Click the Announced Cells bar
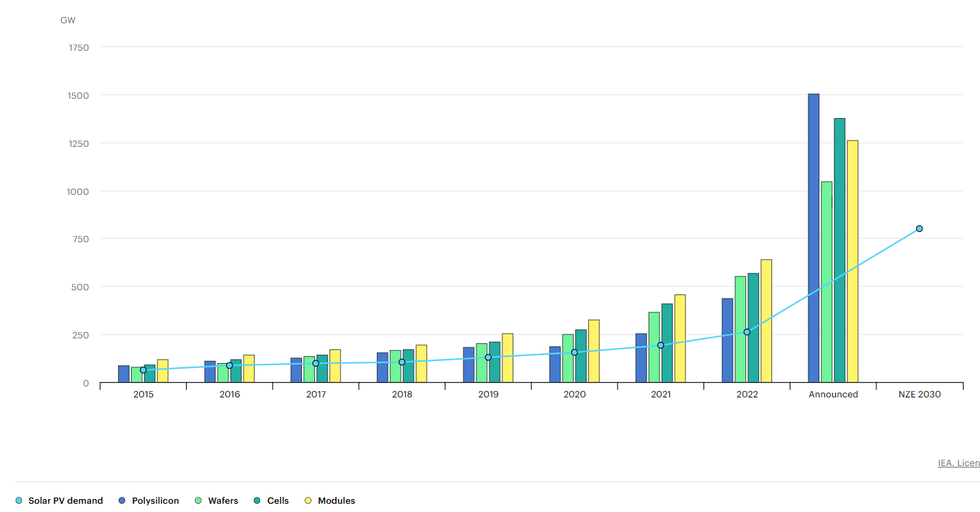The width and height of the screenshot is (980, 512). coord(839,251)
